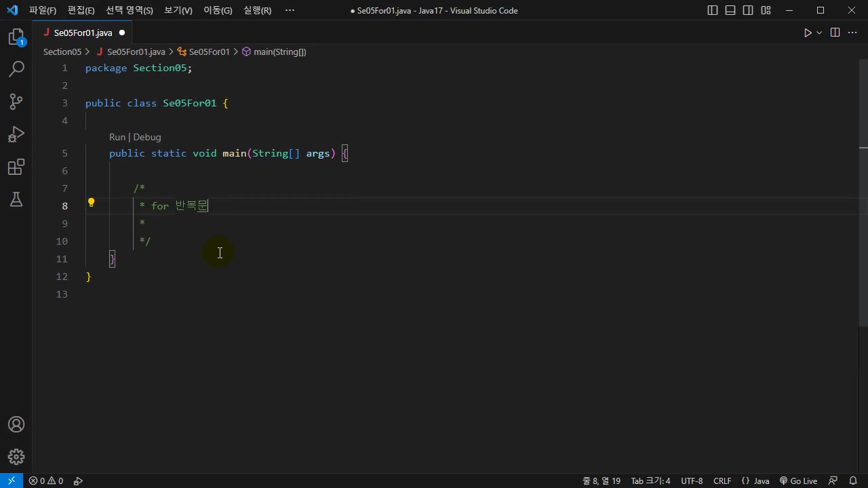The image size is (868, 488).
Task: Expand the run button dropdown arrow
Action: click(x=819, y=33)
